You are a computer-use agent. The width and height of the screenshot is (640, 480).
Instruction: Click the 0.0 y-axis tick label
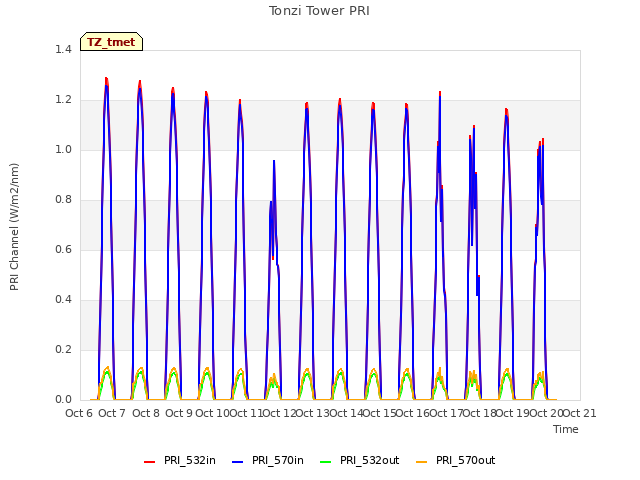tap(63, 400)
